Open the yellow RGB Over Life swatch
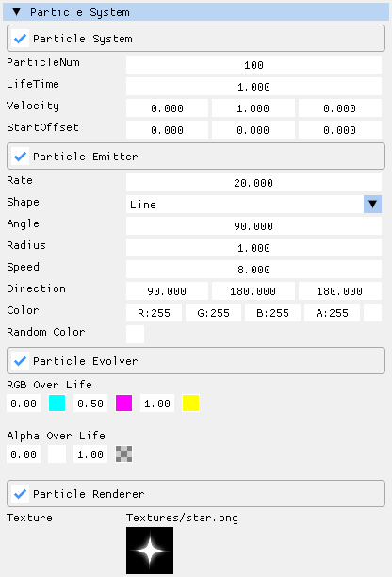Screen dimensions: 392x577 click(x=191, y=403)
